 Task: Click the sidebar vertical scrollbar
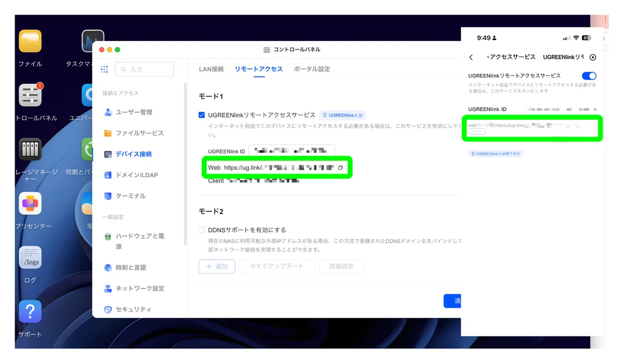[185, 164]
